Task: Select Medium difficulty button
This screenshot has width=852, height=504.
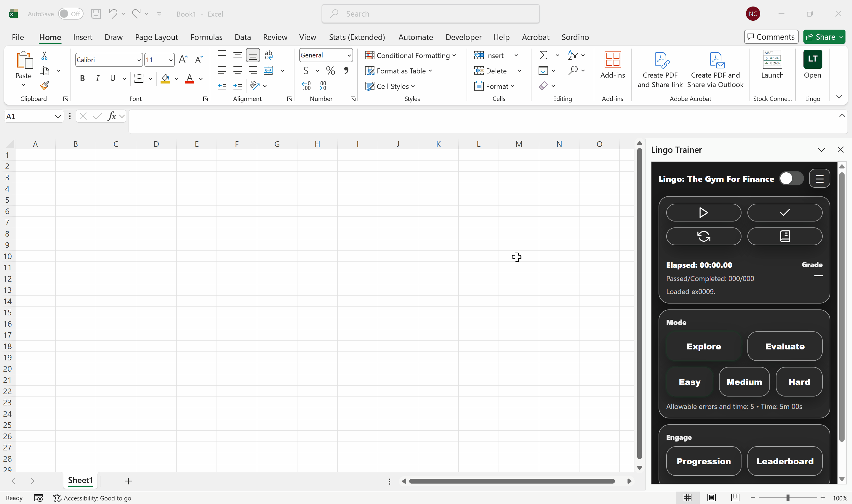Action: (x=744, y=382)
